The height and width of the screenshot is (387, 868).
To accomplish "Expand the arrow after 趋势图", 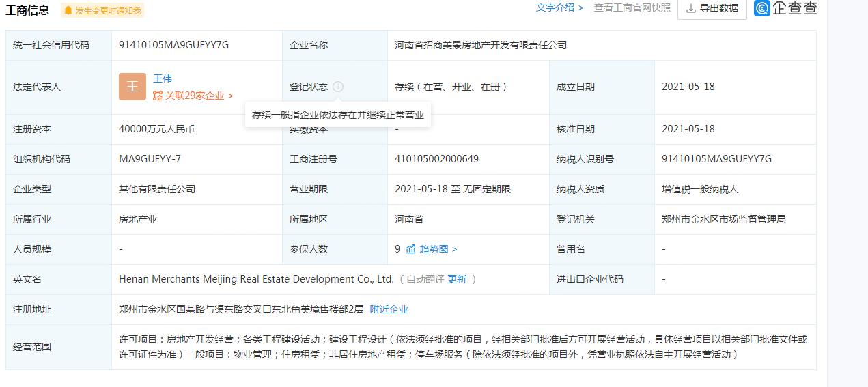I will tap(455, 249).
